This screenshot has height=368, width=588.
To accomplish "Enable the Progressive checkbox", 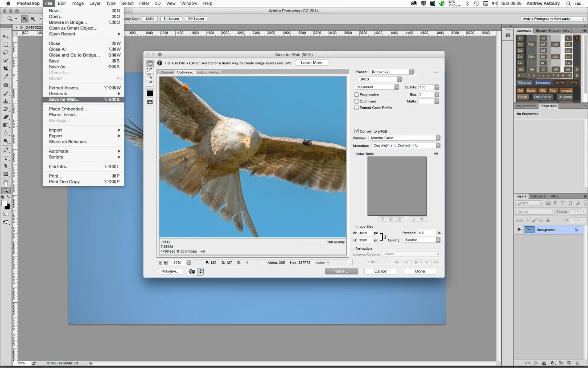I will [x=357, y=95].
